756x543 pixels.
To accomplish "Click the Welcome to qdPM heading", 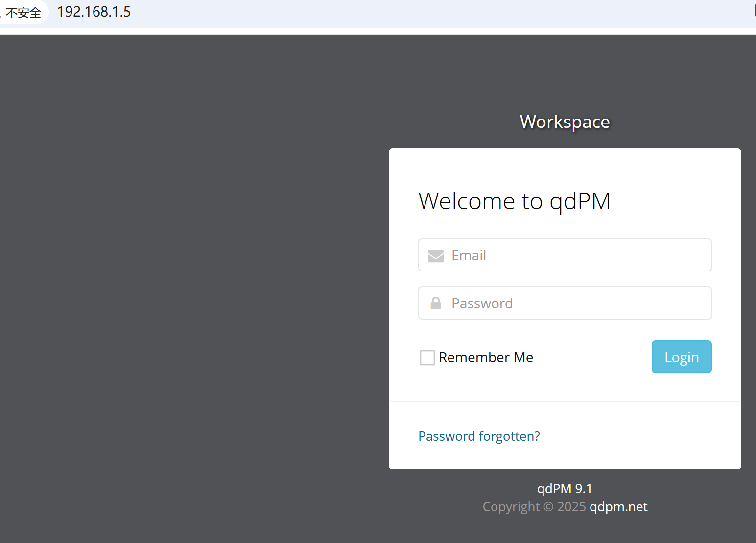I will (514, 201).
